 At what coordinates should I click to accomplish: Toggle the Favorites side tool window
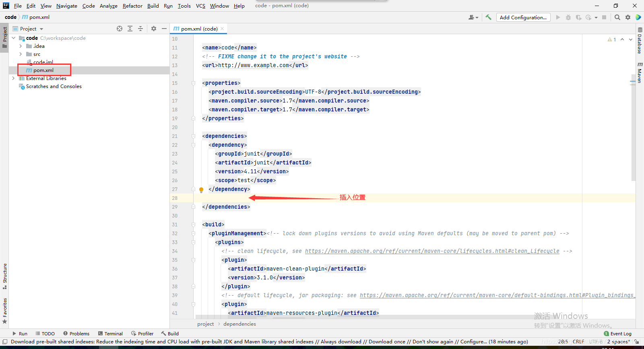point(4,311)
